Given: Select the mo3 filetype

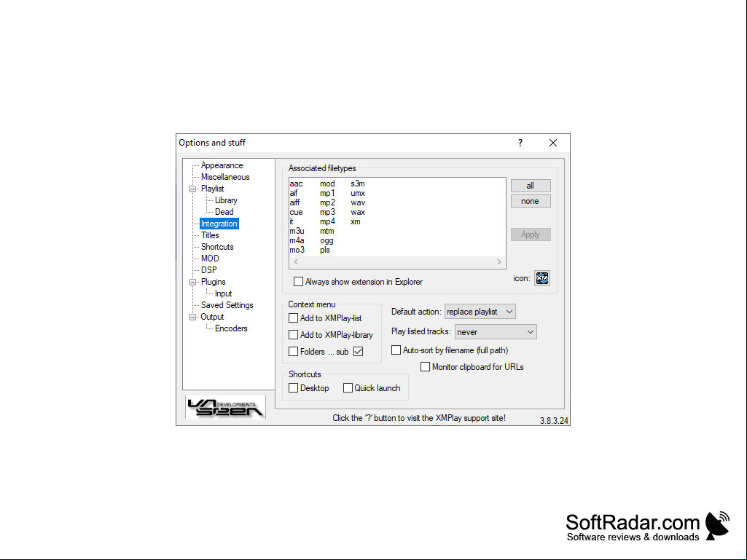Looking at the screenshot, I should [297, 250].
